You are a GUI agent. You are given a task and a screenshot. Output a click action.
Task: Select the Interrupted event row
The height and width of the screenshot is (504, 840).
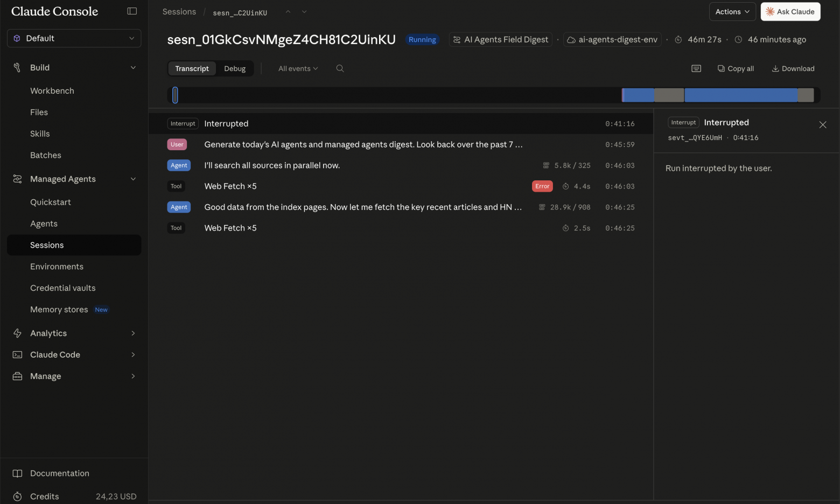(x=401, y=124)
